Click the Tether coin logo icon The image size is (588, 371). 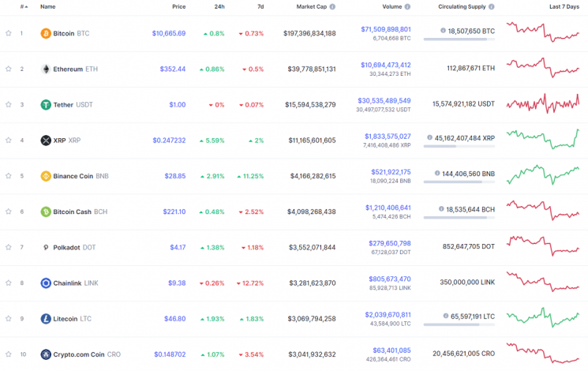click(46, 105)
